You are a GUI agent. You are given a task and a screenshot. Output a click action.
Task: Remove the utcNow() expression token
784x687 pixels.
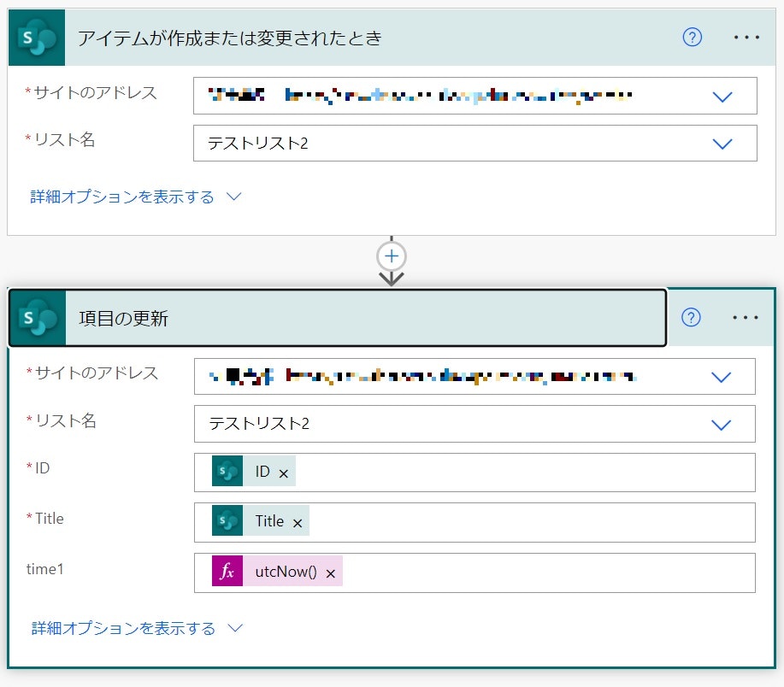point(331,573)
